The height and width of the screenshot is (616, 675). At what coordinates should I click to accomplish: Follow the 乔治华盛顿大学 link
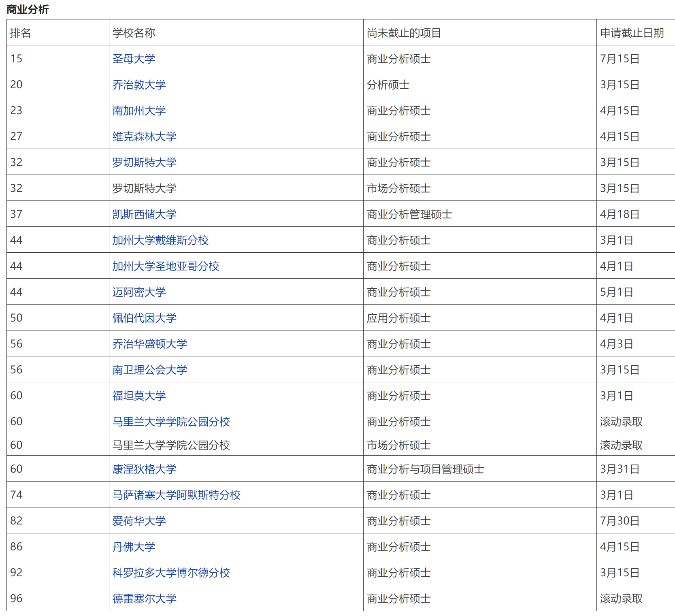click(x=149, y=344)
